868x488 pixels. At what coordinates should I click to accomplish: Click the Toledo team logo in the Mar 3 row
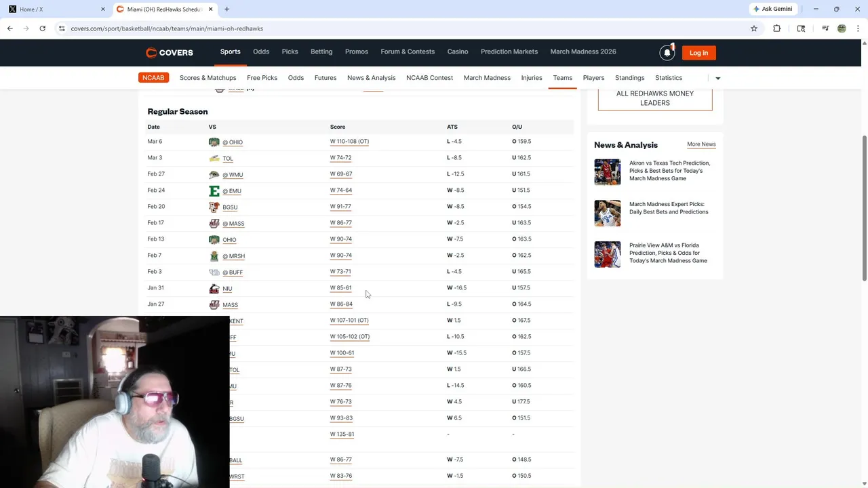(214, 158)
